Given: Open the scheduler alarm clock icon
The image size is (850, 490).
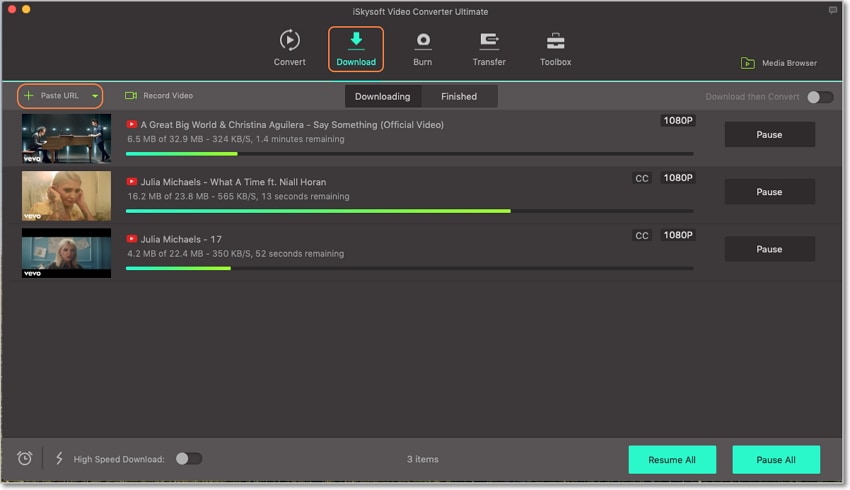Looking at the screenshot, I should click(x=24, y=459).
